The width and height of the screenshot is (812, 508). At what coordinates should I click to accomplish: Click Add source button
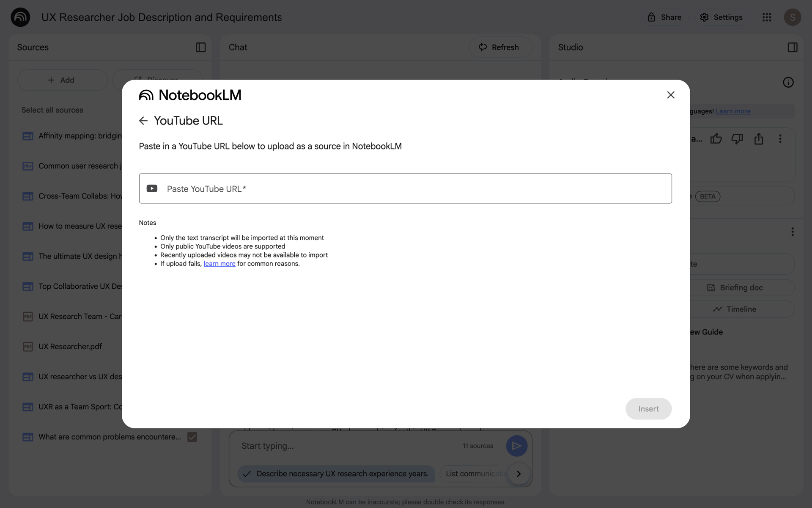coord(62,80)
